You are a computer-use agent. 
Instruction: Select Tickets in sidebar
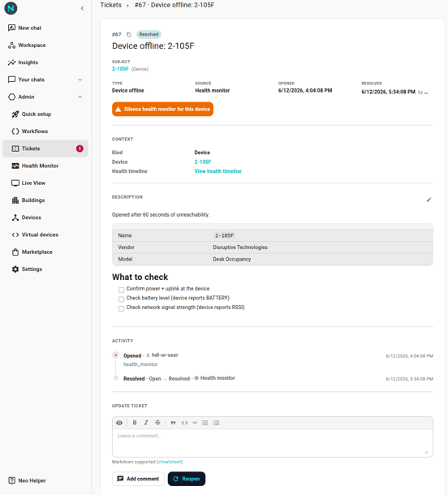[45, 148]
